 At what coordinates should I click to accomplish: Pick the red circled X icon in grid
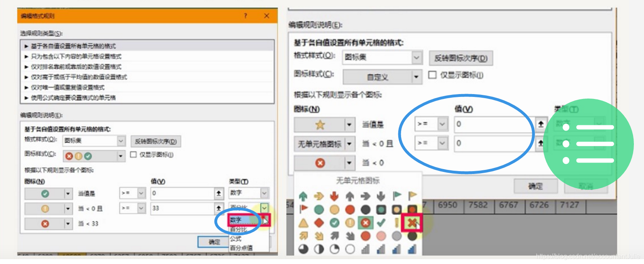366,223
